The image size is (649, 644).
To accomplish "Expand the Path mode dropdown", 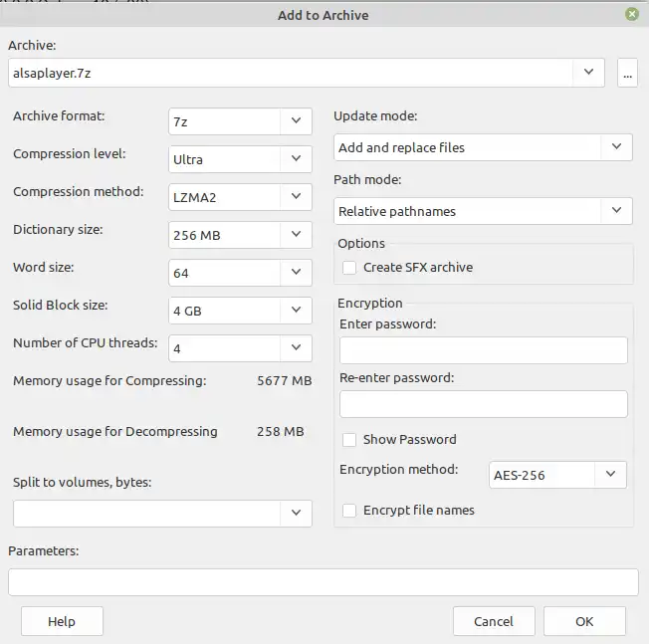I will click(x=617, y=211).
